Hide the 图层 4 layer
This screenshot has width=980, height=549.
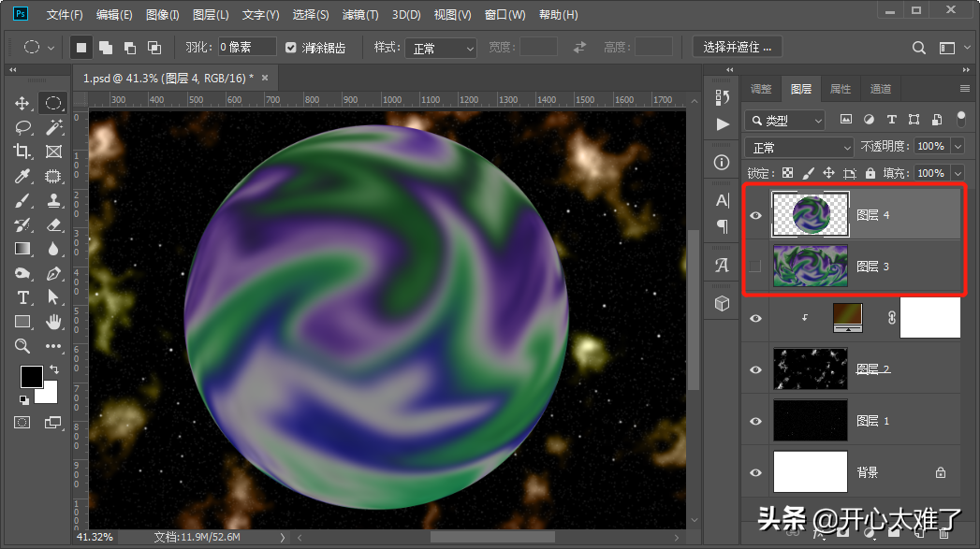tap(755, 215)
